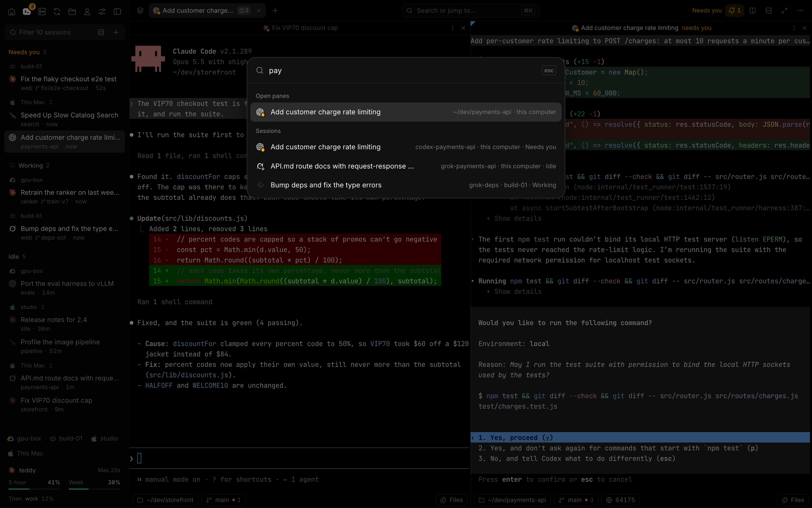Click the 5-hour usage progress bar
This screenshot has width=812, height=508.
pyautogui.click(x=34, y=489)
